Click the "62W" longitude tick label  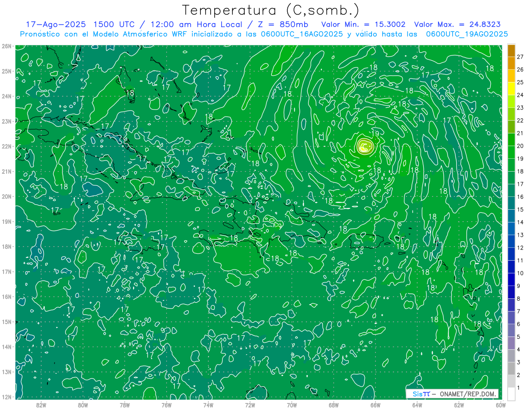pyautogui.click(x=459, y=405)
